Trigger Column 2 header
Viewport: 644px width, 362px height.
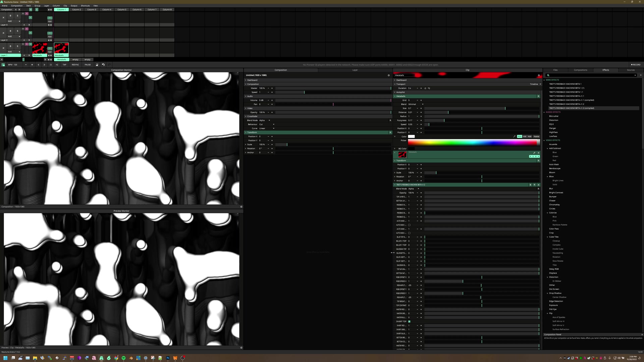point(76,9)
